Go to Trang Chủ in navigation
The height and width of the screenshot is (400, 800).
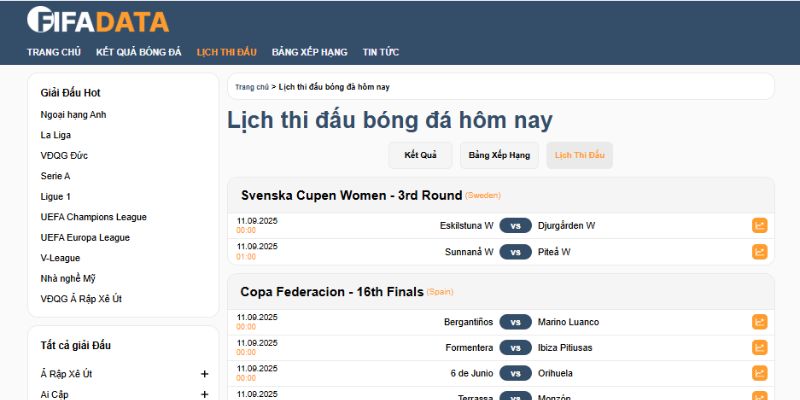[54, 52]
